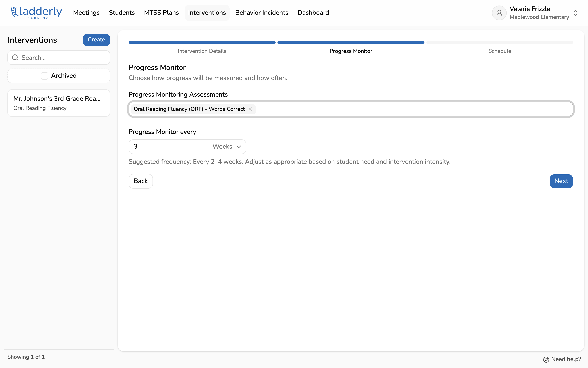588x368 pixels.
Task: Click the Valerie Frizzle account name
Action: 530,9
